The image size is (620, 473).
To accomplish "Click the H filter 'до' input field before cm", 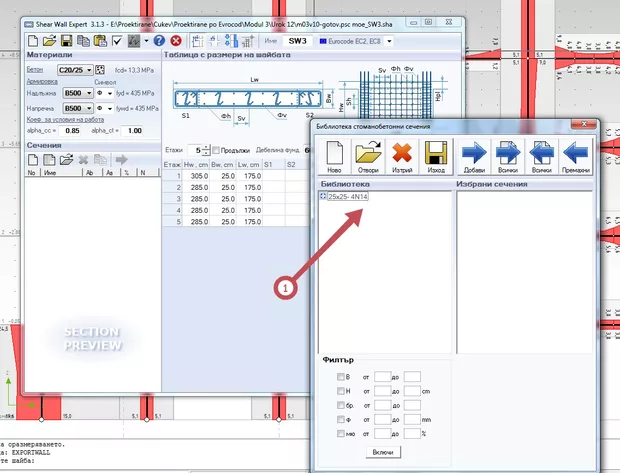I will (x=412, y=391).
